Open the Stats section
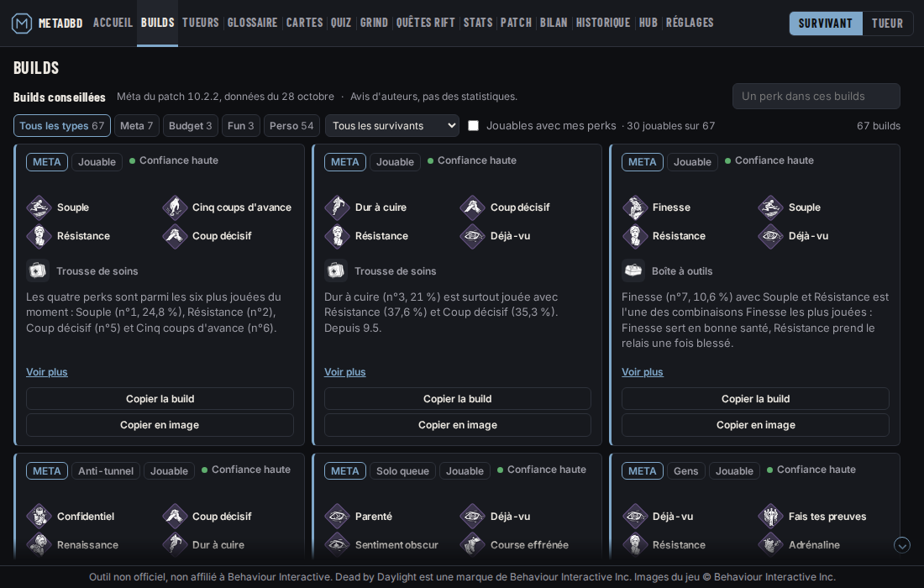The width and height of the screenshot is (924, 588). coord(478,23)
